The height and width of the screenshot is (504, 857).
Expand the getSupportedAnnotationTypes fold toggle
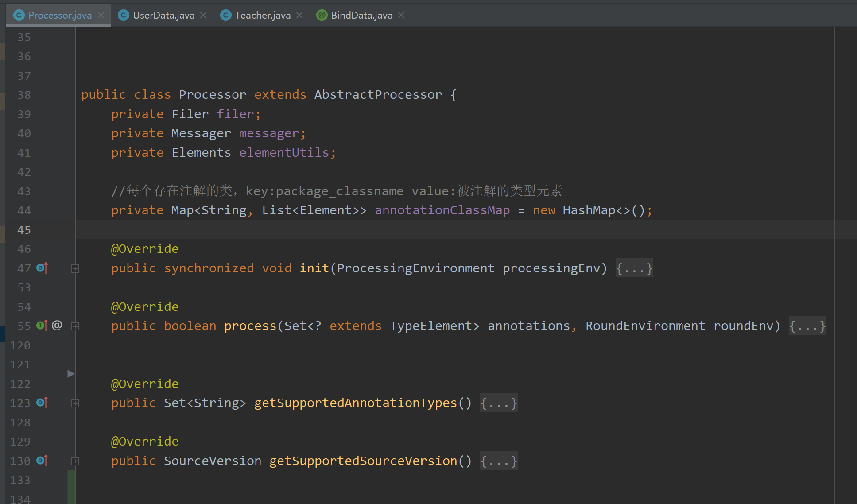[75, 403]
